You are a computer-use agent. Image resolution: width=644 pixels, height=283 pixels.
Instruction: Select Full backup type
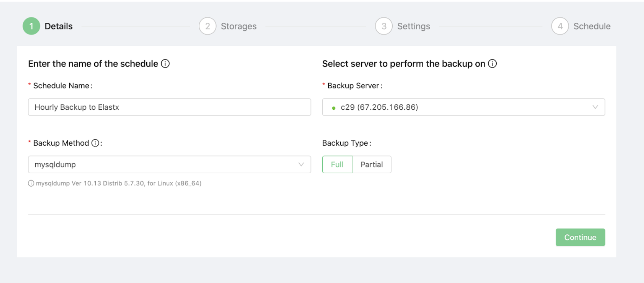[x=337, y=165]
